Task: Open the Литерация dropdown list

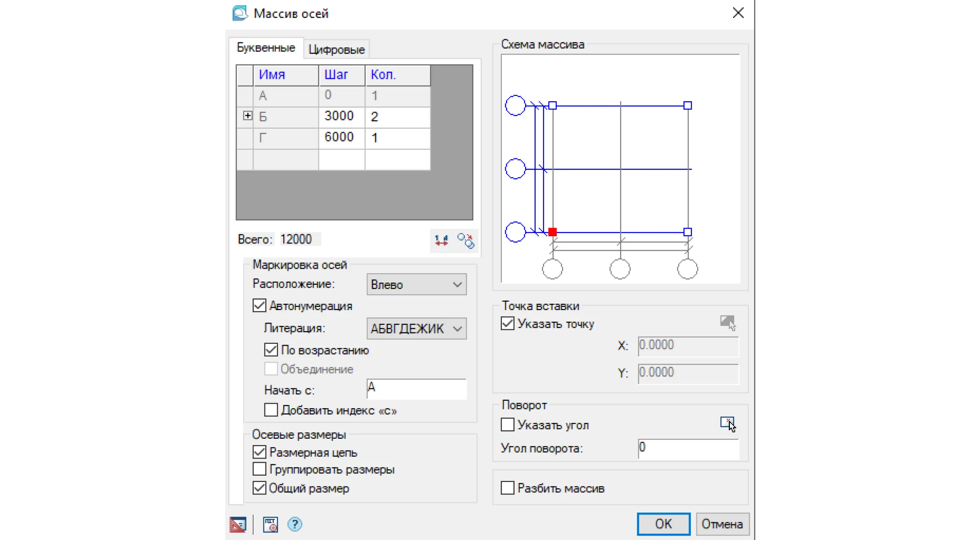Action: pyautogui.click(x=416, y=328)
